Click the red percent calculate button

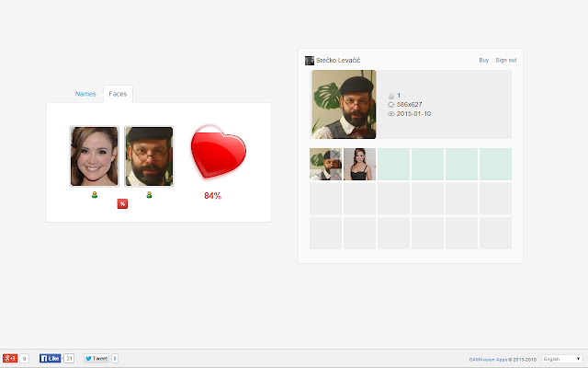click(x=122, y=204)
